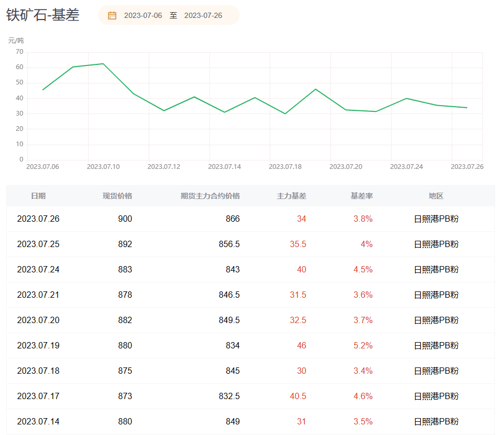Viewport: 504px width, 435px height.
Task: Select date cell 2023.07.26
Action: click(38, 219)
